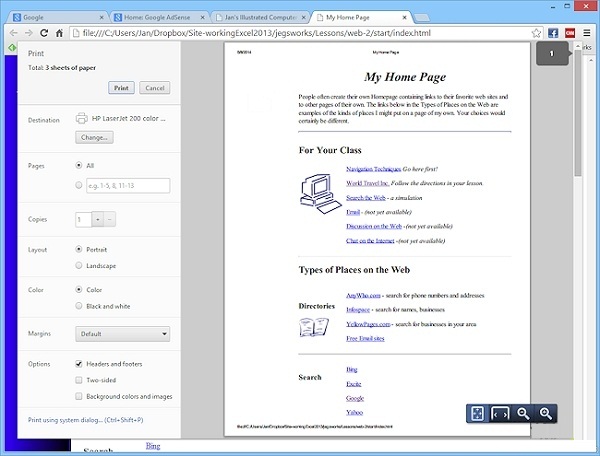Click the fit to width preview icon
The height and width of the screenshot is (456, 600).
(x=501, y=413)
